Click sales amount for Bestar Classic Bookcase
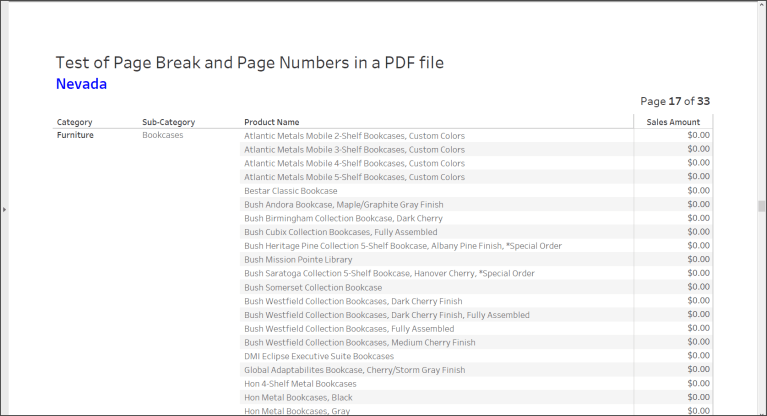Image resolution: width=767 pixels, height=416 pixels. click(x=698, y=190)
